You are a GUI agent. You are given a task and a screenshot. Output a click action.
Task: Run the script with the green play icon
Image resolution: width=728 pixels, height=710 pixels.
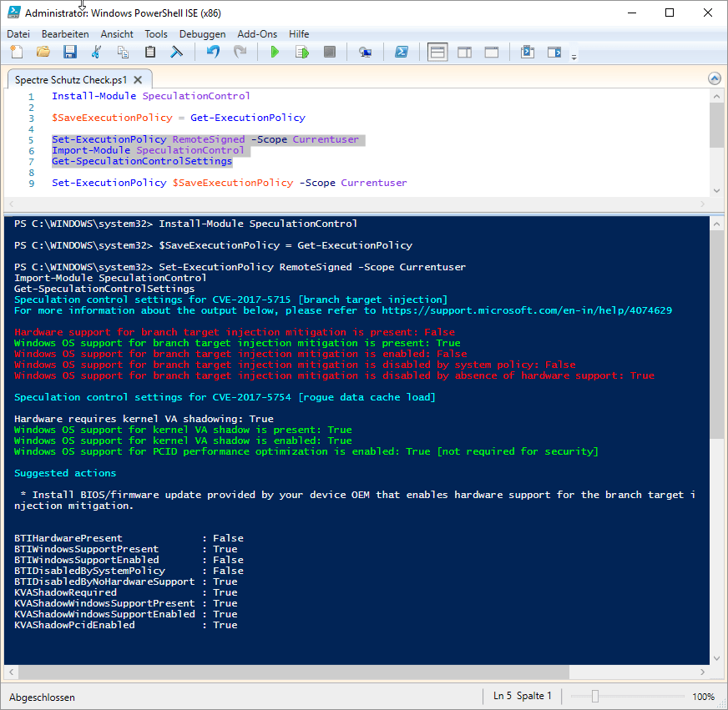[x=275, y=53]
